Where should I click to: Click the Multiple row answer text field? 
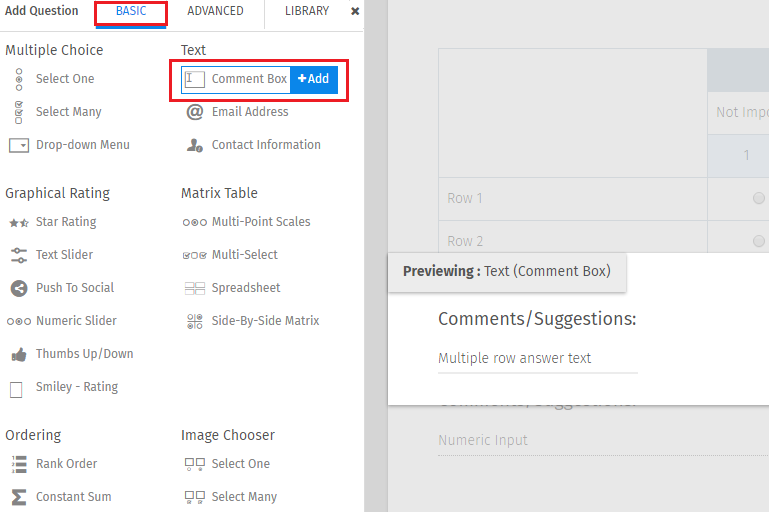[x=538, y=359]
